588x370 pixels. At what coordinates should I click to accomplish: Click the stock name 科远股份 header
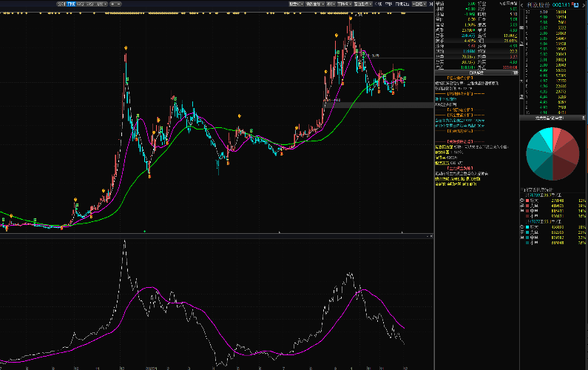539,4
